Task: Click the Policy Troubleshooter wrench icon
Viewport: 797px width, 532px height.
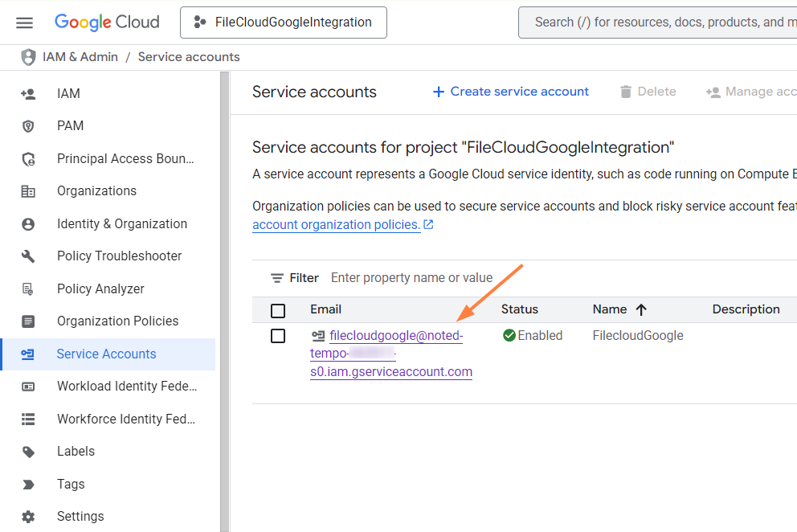Action: coord(28,256)
